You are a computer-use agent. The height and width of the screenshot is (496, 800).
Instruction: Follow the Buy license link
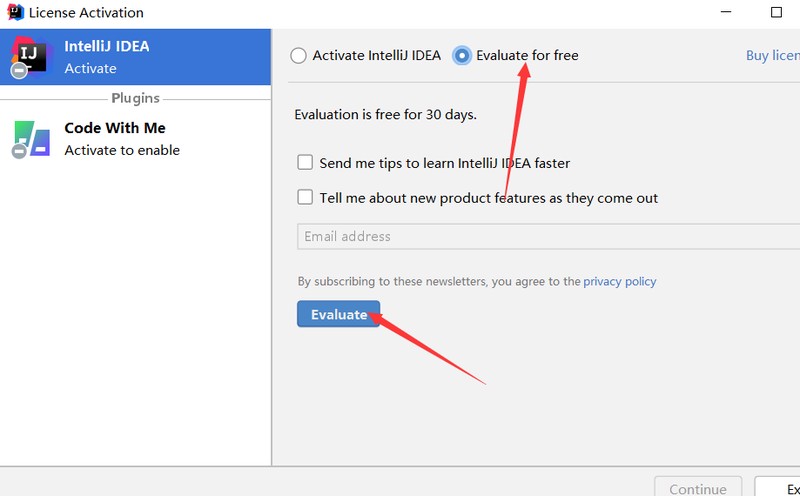[773, 55]
